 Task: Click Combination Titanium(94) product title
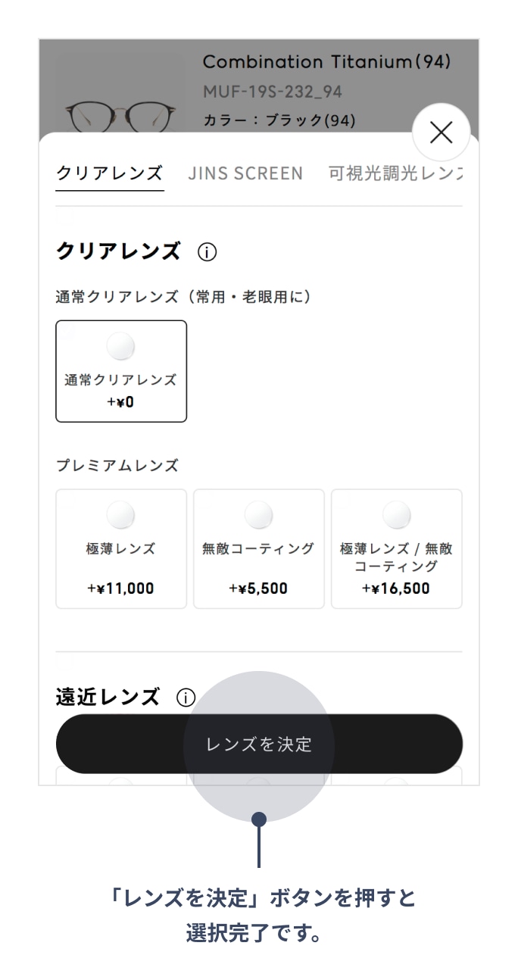click(x=326, y=62)
